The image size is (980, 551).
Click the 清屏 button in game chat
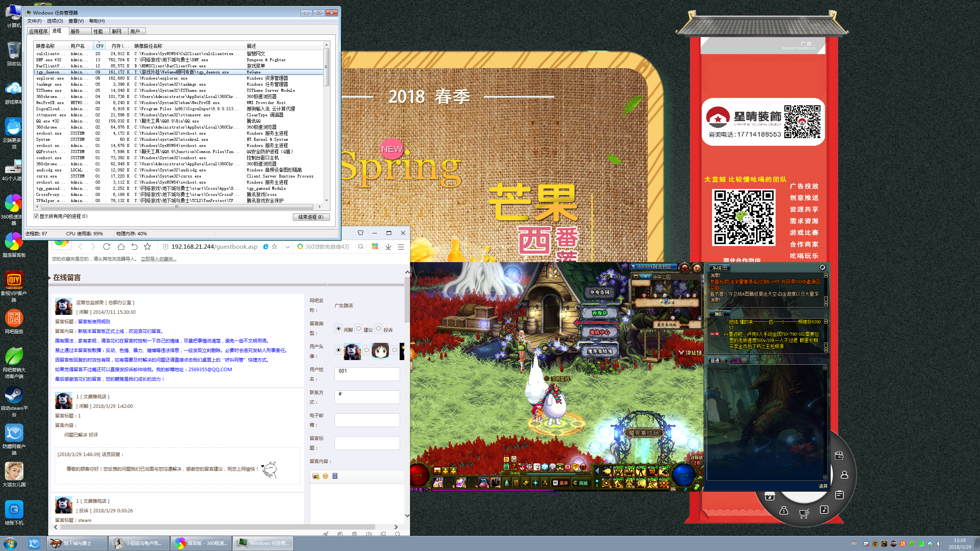823,486
